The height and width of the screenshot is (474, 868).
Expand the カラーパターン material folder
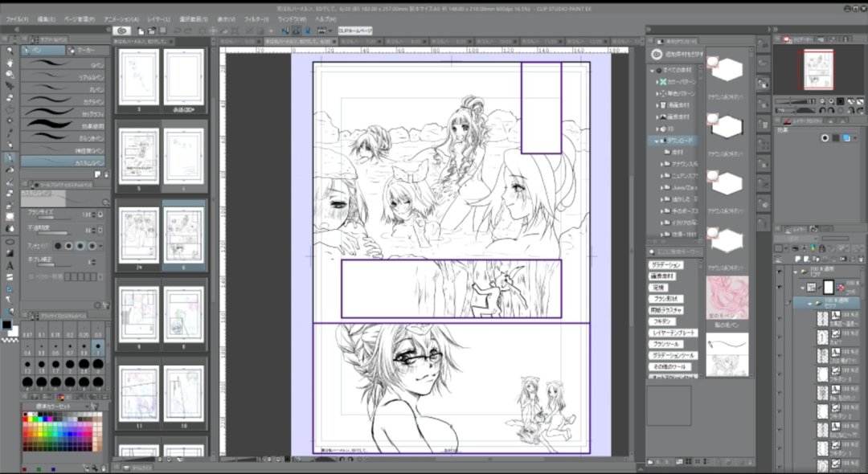(657, 82)
